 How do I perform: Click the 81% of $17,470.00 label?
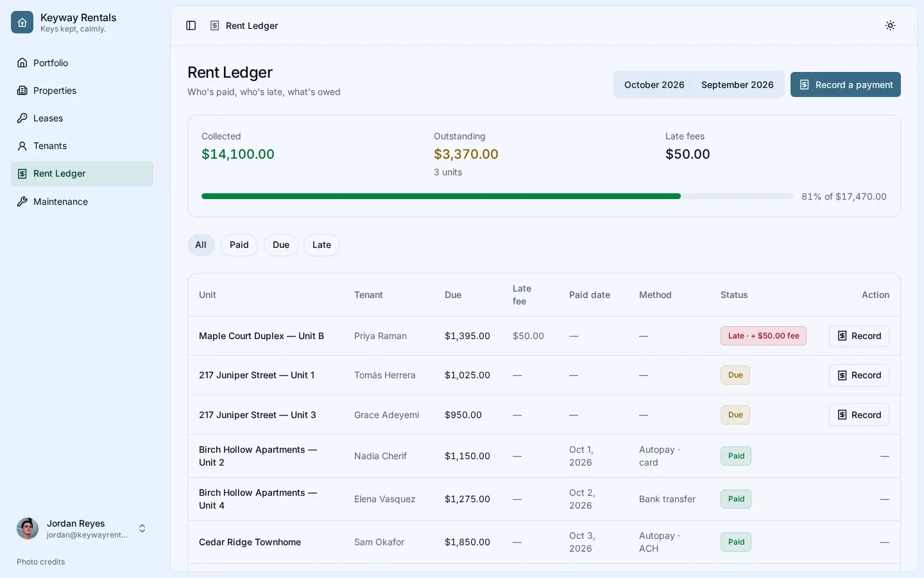click(x=844, y=197)
